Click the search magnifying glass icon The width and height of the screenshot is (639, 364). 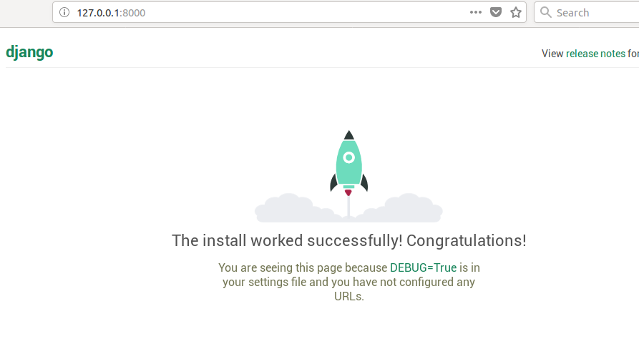[x=546, y=12]
